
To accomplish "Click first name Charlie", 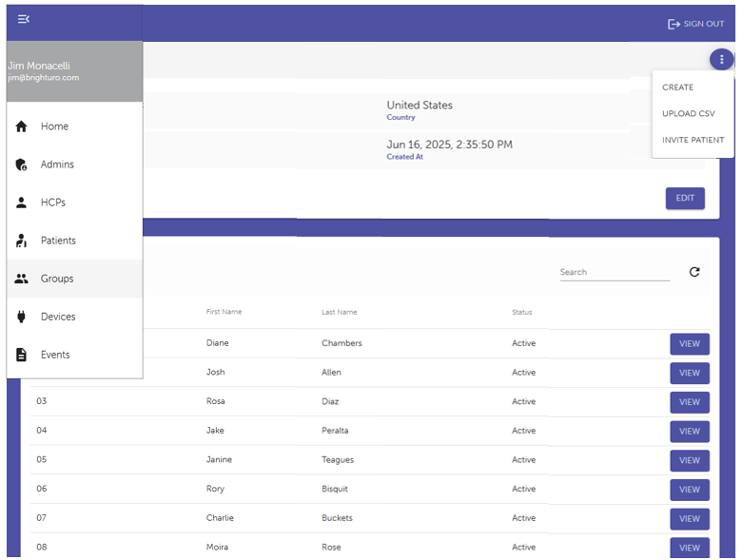I will [220, 518].
